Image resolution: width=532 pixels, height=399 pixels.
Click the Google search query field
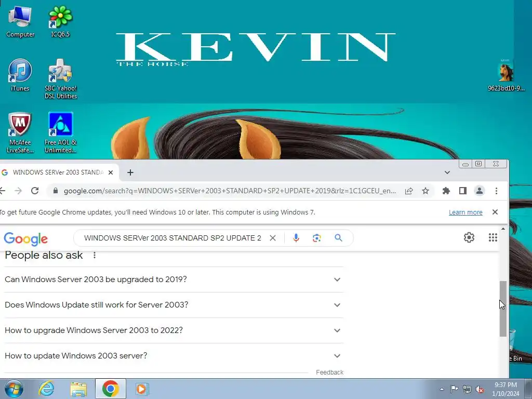point(172,238)
